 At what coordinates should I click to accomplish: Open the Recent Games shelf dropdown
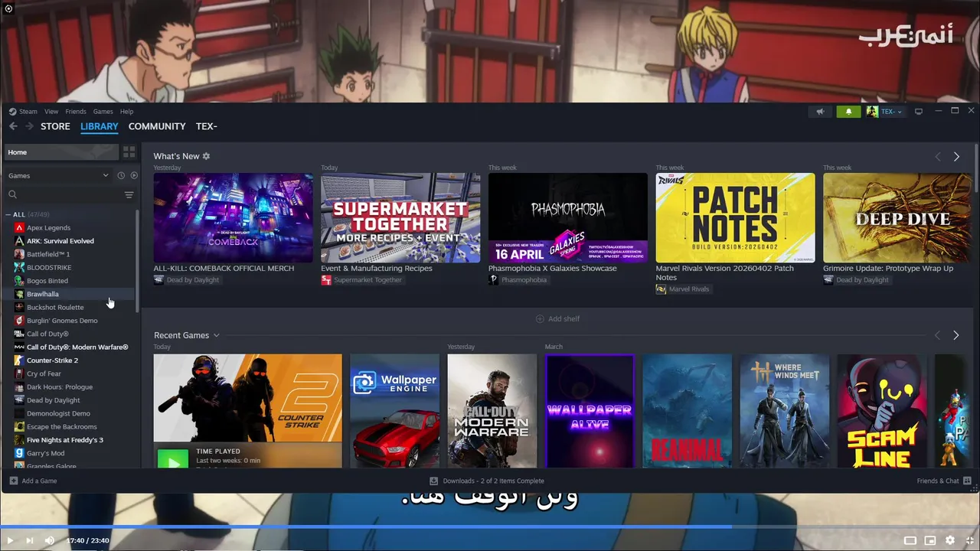tap(217, 335)
